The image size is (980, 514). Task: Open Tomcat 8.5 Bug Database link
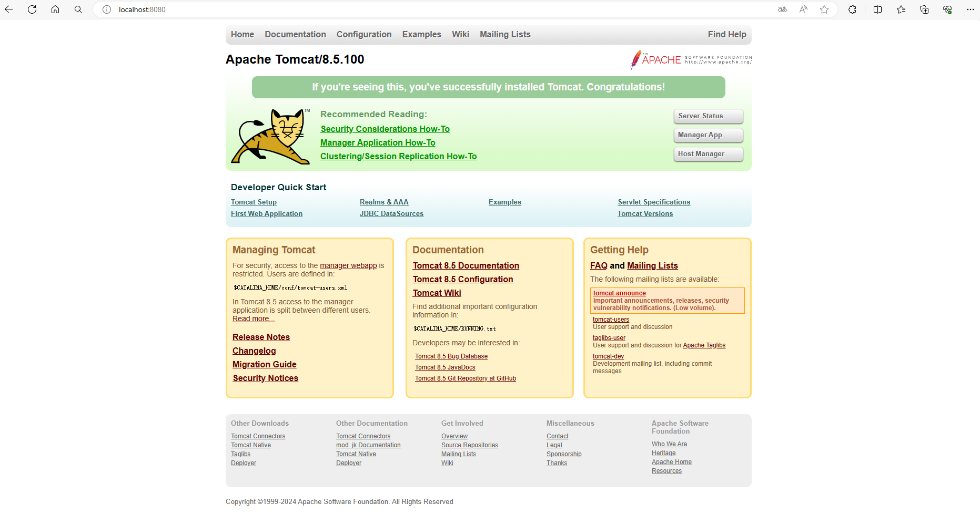(x=451, y=356)
